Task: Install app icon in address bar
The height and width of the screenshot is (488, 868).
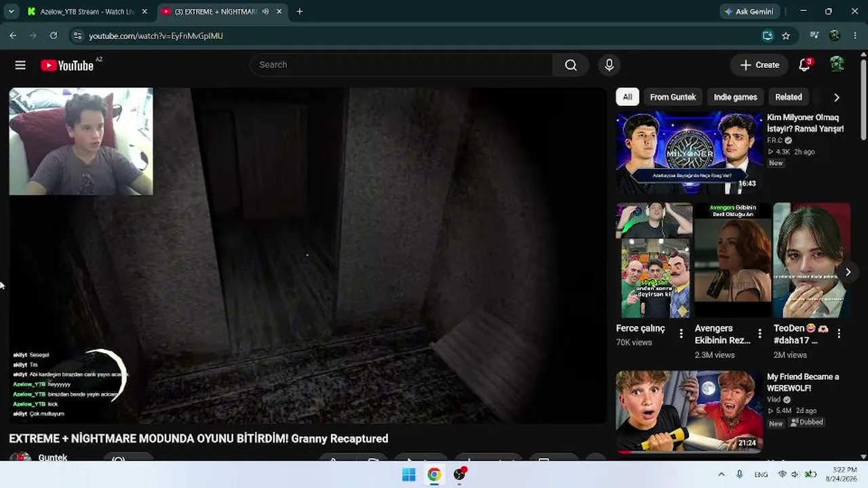Action: click(768, 36)
